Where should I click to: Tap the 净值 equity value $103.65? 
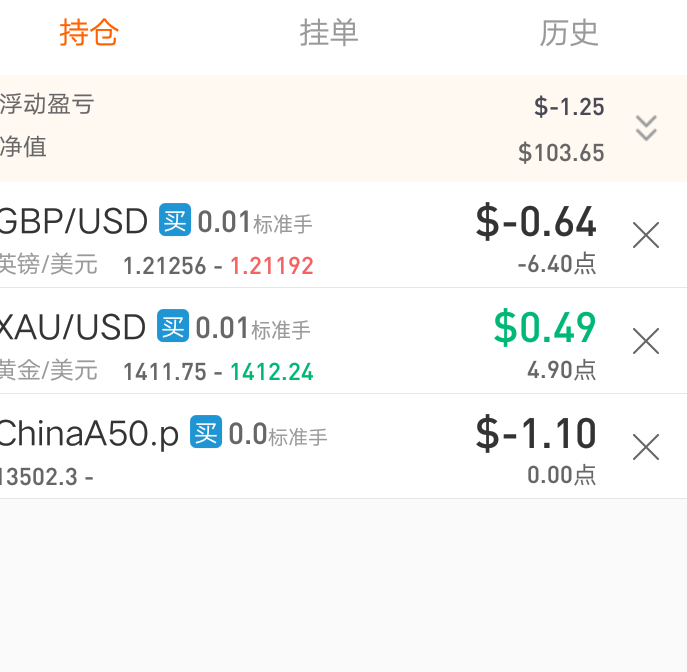click(561, 153)
